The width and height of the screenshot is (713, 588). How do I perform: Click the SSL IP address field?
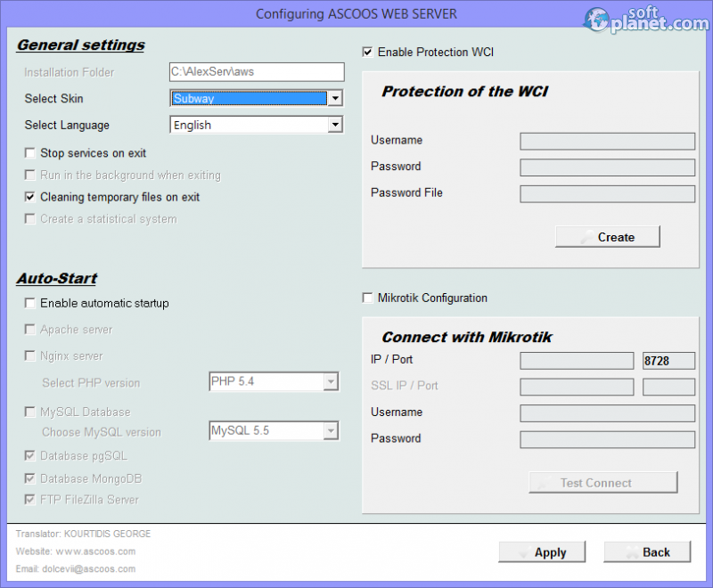(x=577, y=388)
